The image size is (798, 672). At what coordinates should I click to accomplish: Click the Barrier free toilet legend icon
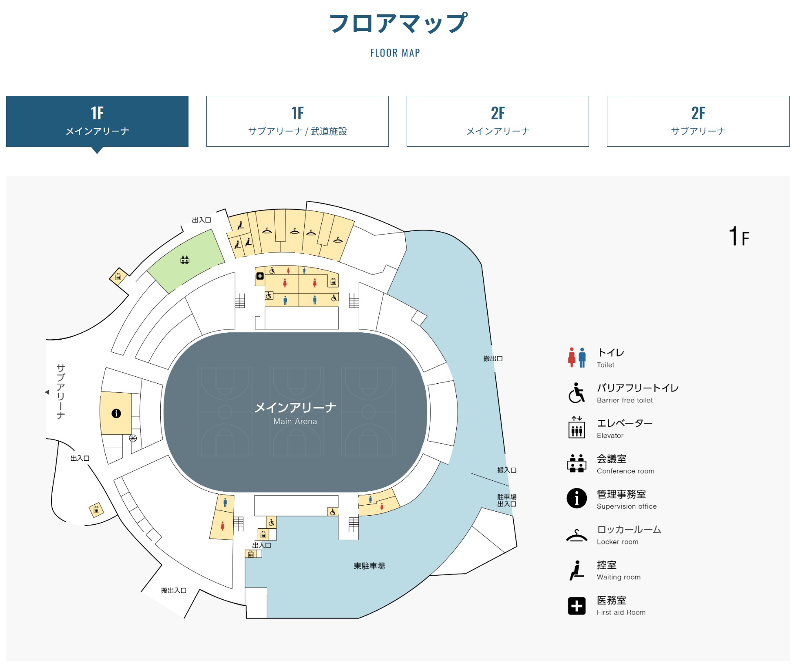point(577,393)
